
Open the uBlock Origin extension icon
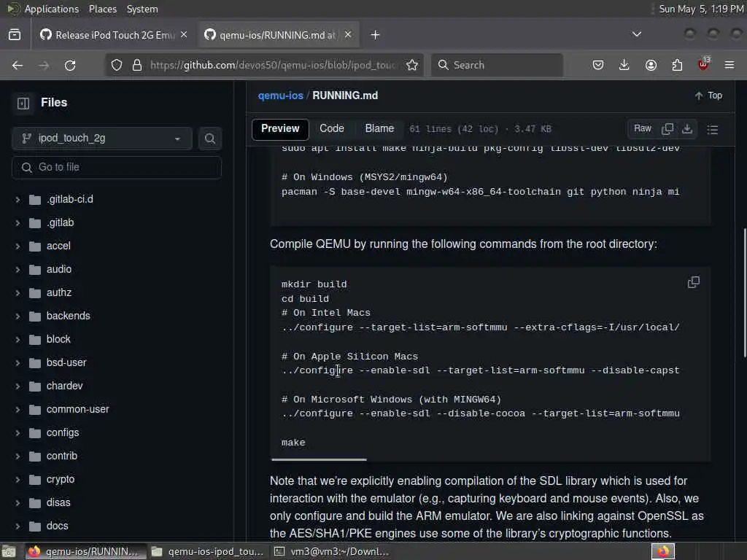click(x=703, y=64)
